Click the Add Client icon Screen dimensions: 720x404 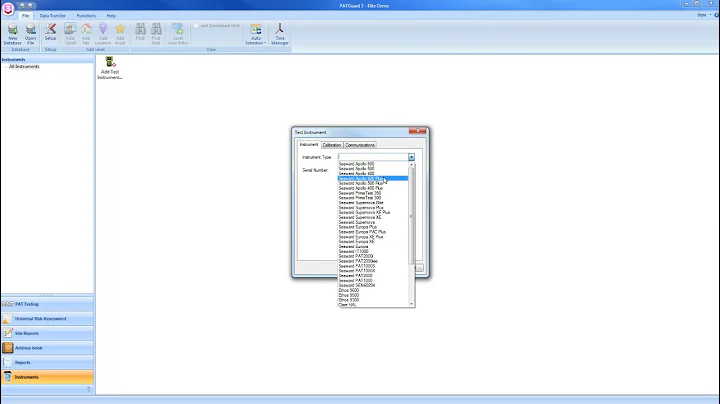(x=70, y=34)
